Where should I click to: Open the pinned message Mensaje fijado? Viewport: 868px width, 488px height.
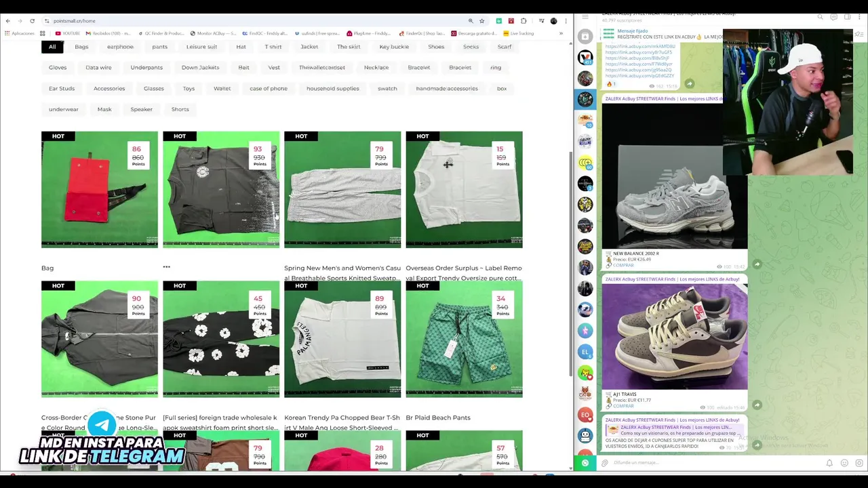click(x=663, y=34)
